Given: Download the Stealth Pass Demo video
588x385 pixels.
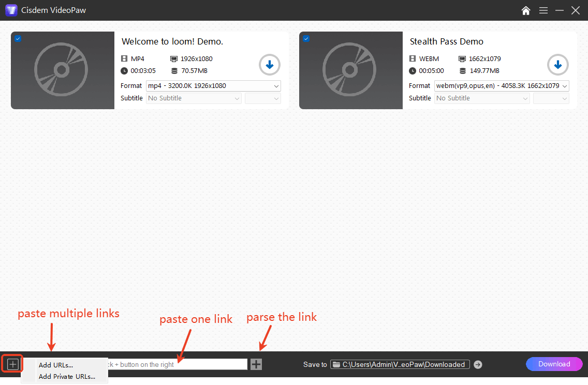Looking at the screenshot, I should (557, 65).
